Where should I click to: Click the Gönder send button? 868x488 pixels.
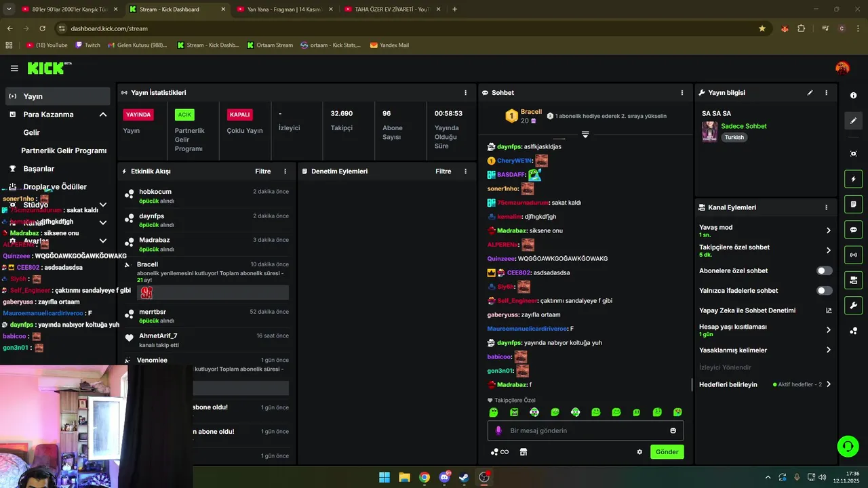click(667, 452)
